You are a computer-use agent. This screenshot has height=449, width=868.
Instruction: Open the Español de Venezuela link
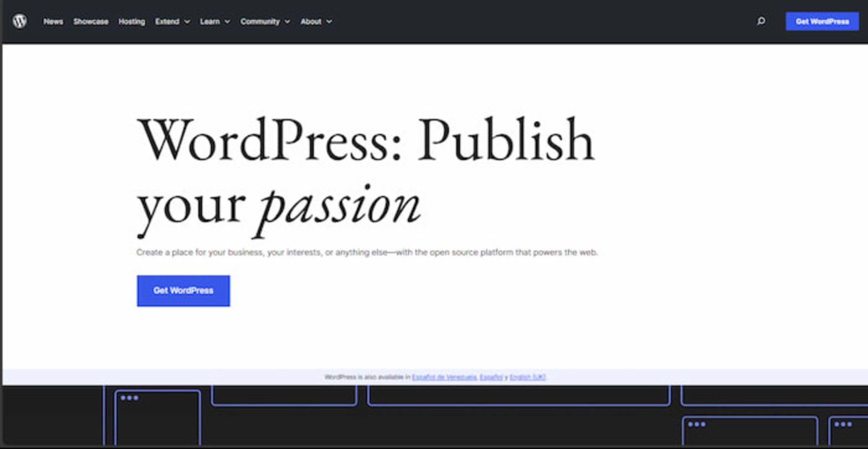444,377
